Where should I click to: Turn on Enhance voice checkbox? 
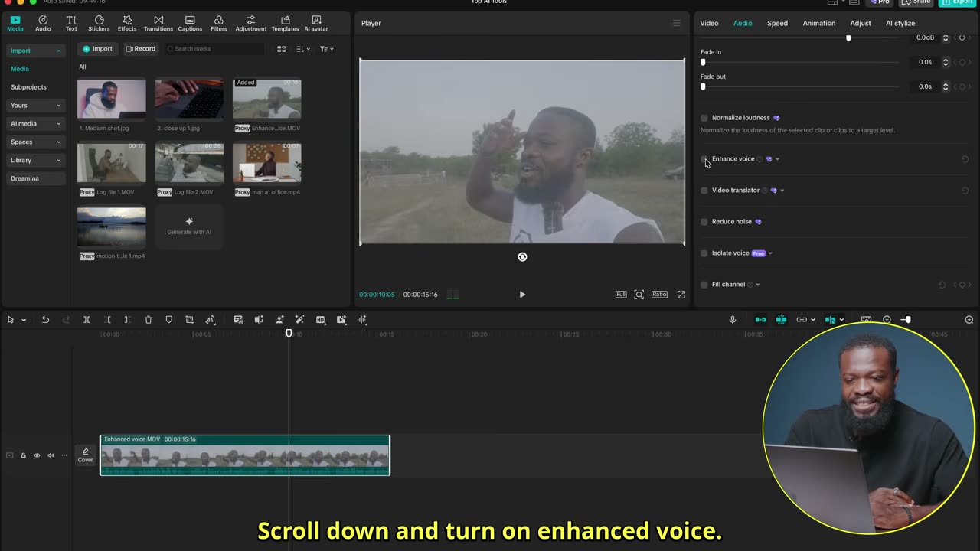704,159
